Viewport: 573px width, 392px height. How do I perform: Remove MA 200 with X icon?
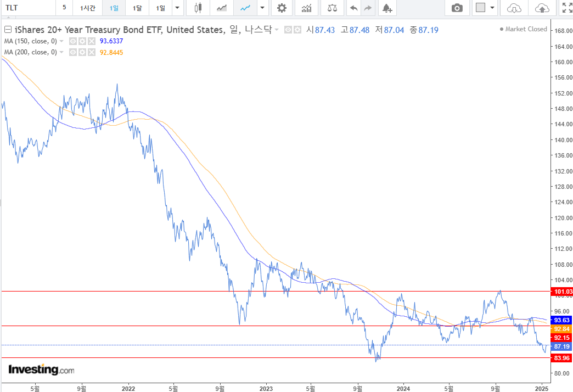point(92,52)
